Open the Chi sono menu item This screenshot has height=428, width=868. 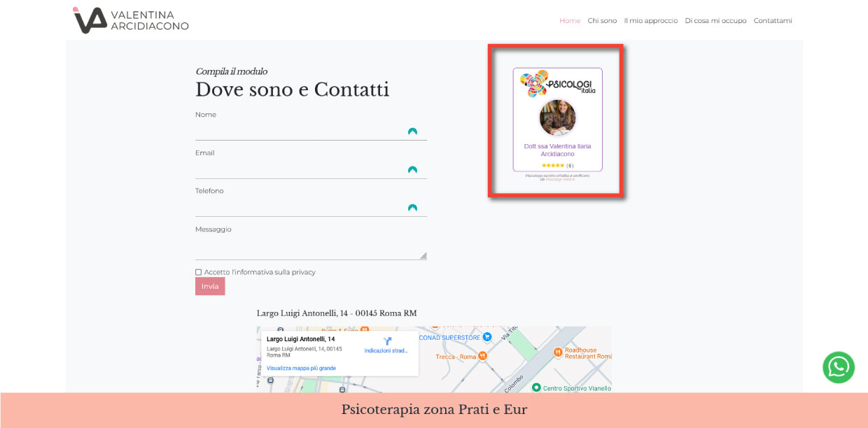point(602,21)
